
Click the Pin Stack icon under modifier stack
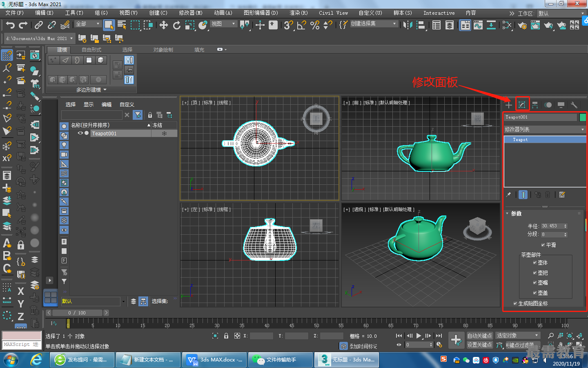(x=508, y=195)
